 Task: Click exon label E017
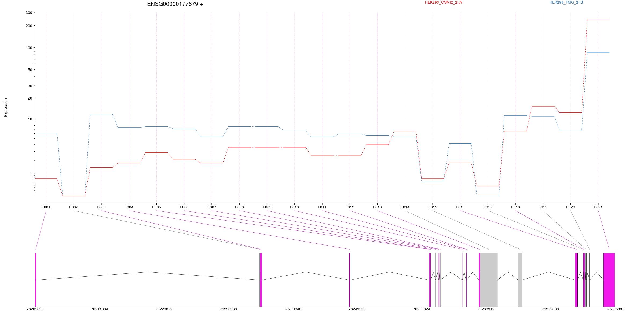click(x=488, y=207)
